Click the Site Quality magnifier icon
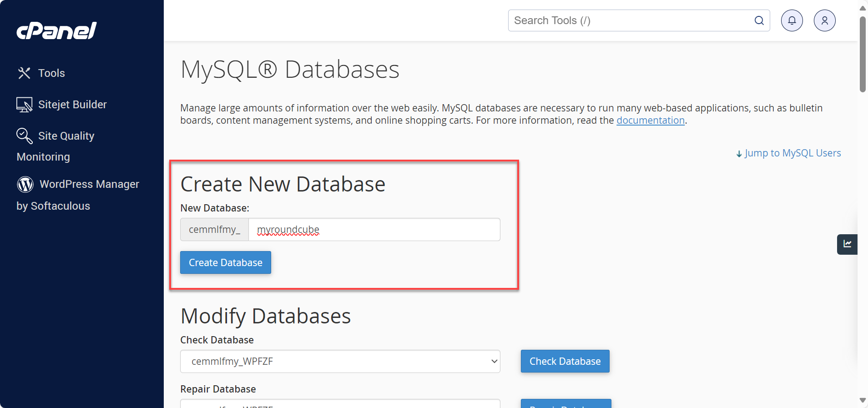 pyautogui.click(x=25, y=136)
